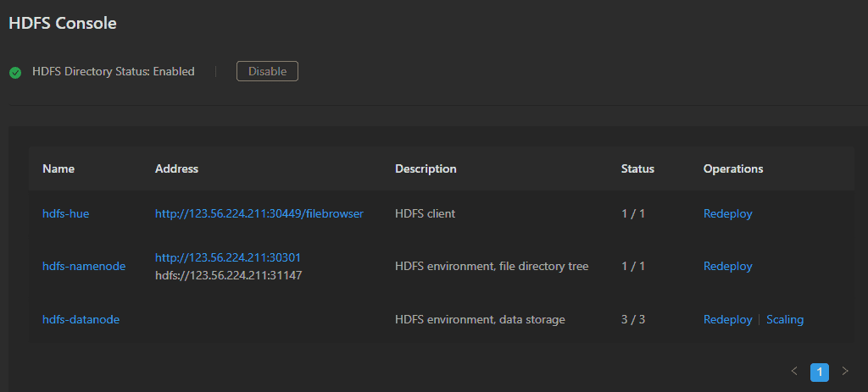868x392 pixels.
Task: Visit the filebrowser address on port 30449
Action: [x=259, y=213]
